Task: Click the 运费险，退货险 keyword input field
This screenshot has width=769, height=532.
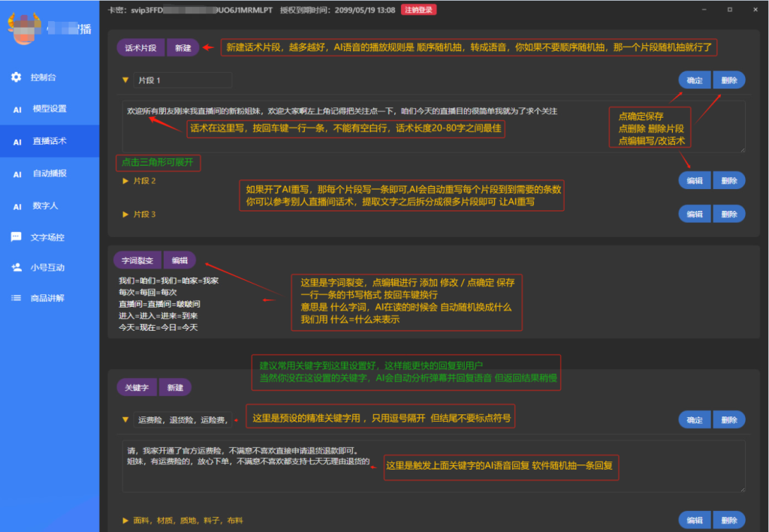Action: tap(182, 419)
